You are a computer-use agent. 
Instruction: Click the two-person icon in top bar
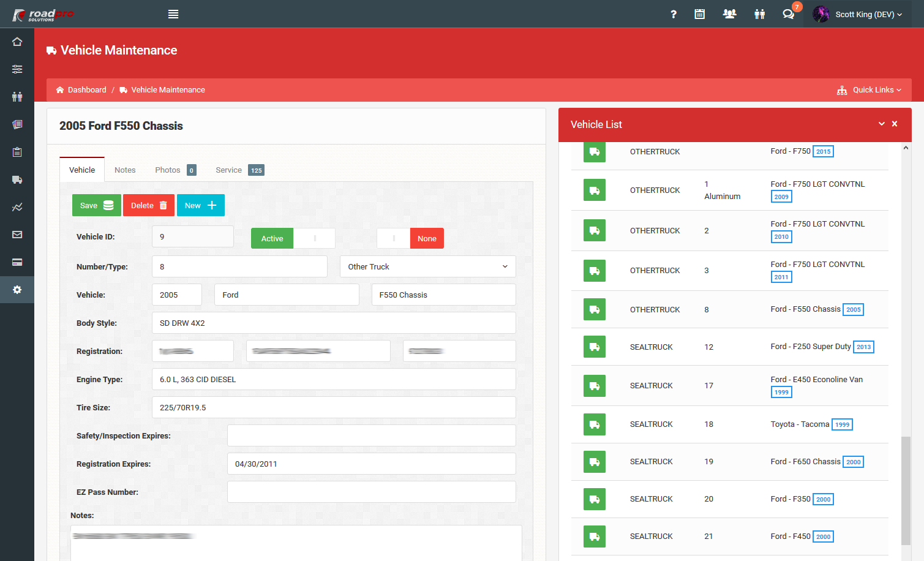click(x=759, y=14)
